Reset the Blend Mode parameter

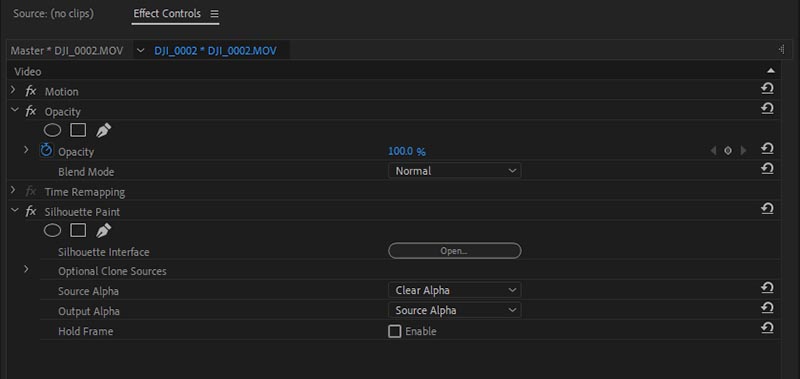(x=767, y=169)
